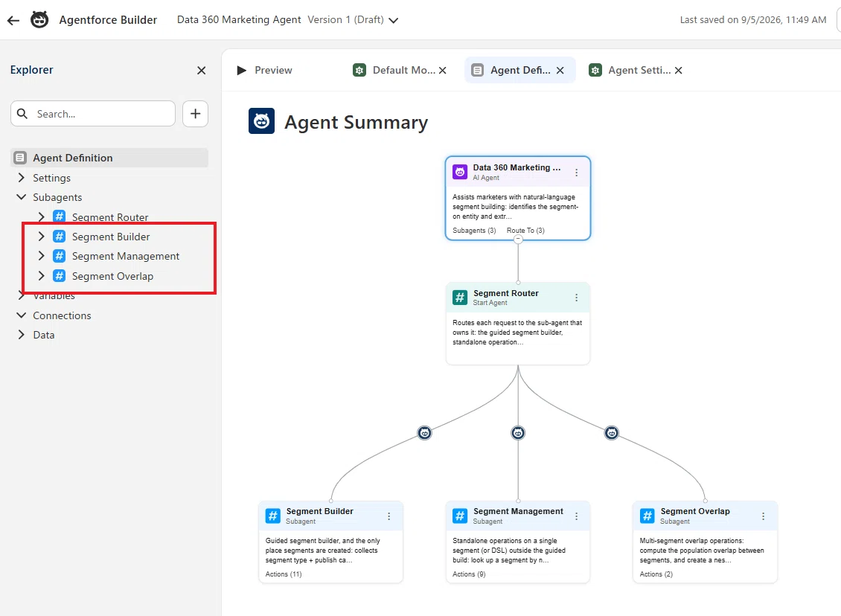
Task: Expand the Settings tree node
Action: [x=22, y=178]
